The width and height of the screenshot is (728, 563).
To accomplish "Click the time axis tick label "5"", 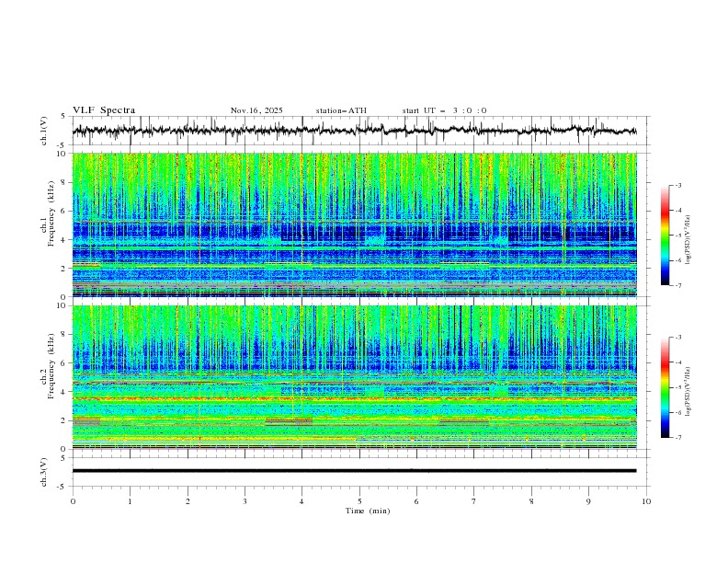I will point(359,501).
